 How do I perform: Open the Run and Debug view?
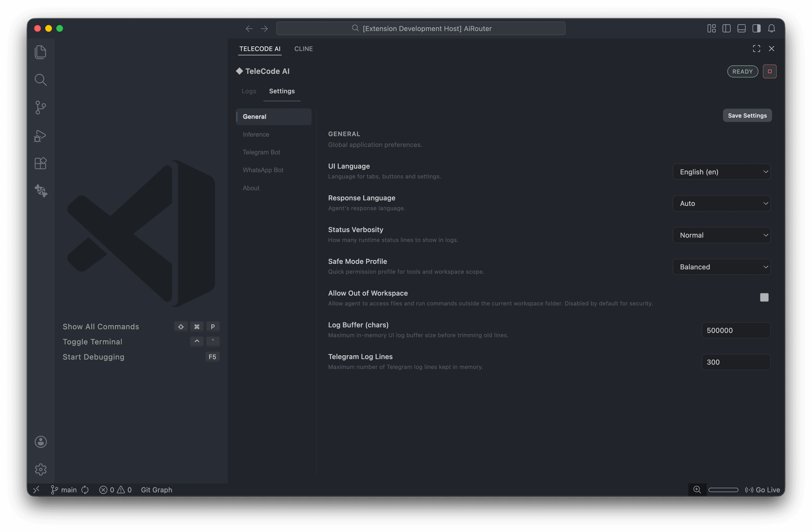click(41, 135)
